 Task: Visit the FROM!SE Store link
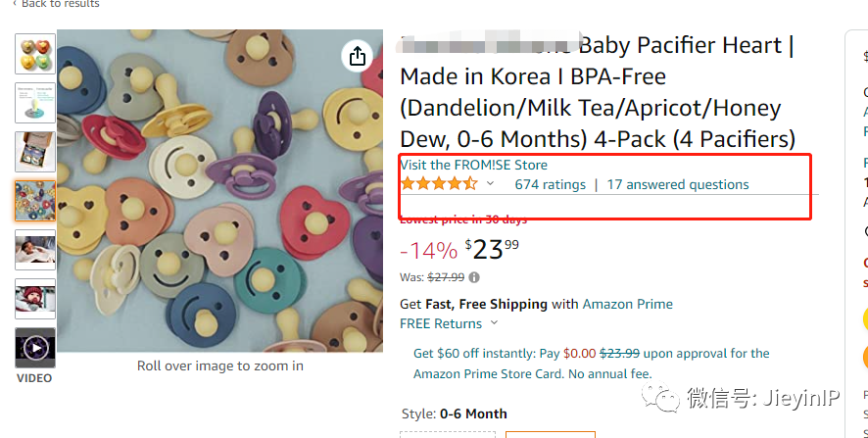(x=473, y=165)
